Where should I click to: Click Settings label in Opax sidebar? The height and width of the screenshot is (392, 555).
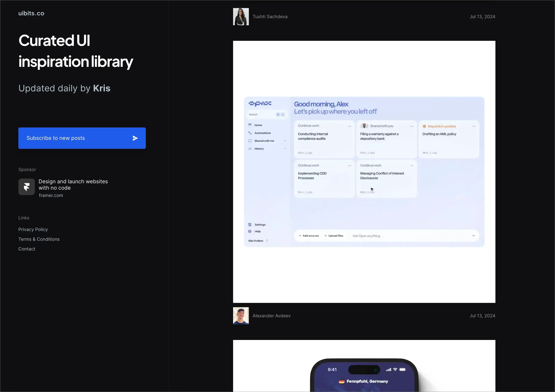click(260, 225)
